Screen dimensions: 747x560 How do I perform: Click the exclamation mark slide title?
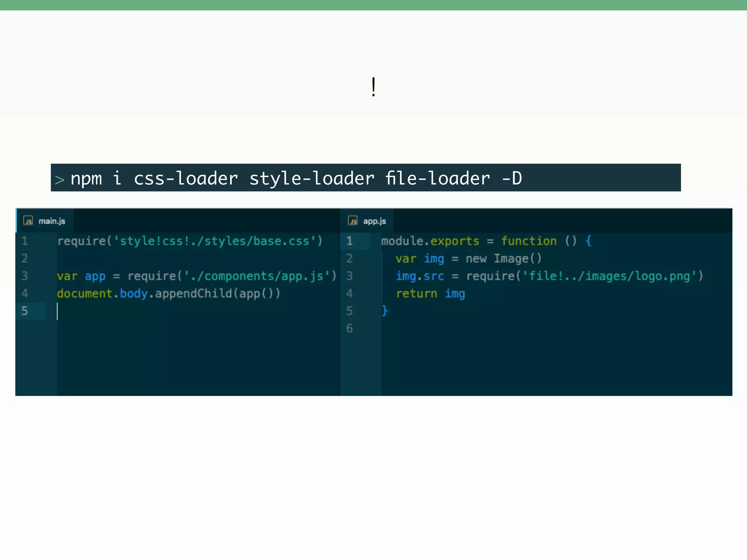[373, 87]
